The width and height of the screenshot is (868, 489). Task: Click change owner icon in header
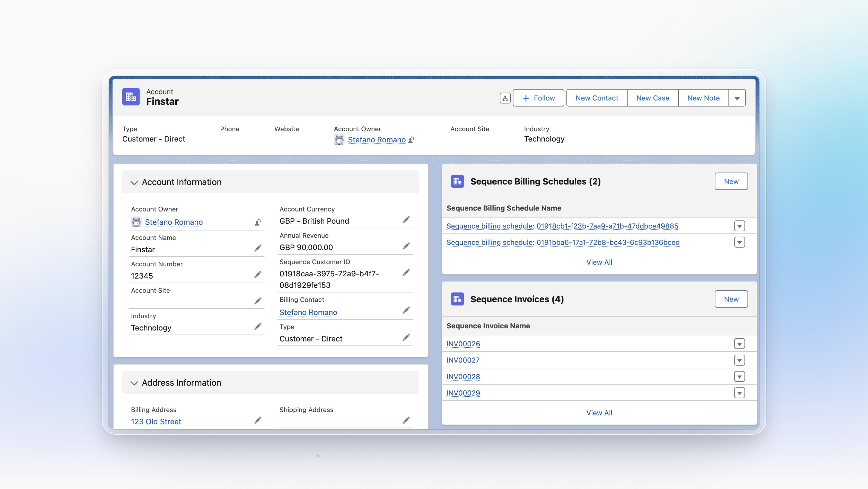[x=411, y=140]
